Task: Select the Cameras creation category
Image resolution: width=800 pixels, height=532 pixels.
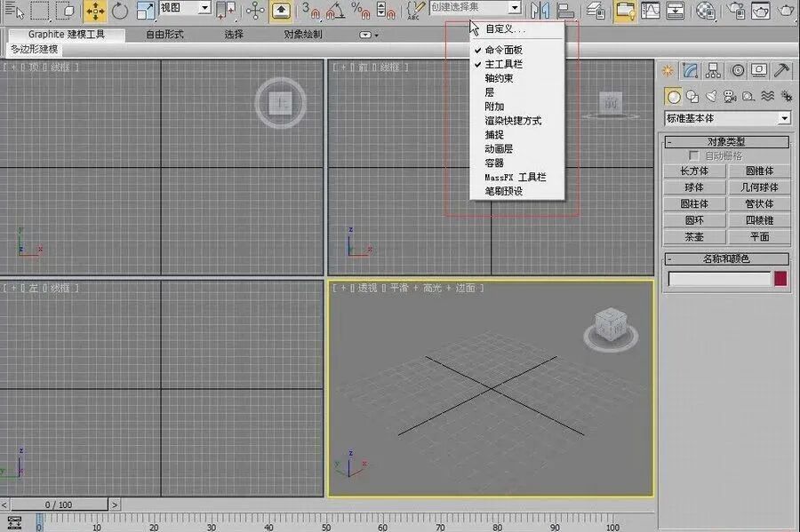Action: [730, 96]
